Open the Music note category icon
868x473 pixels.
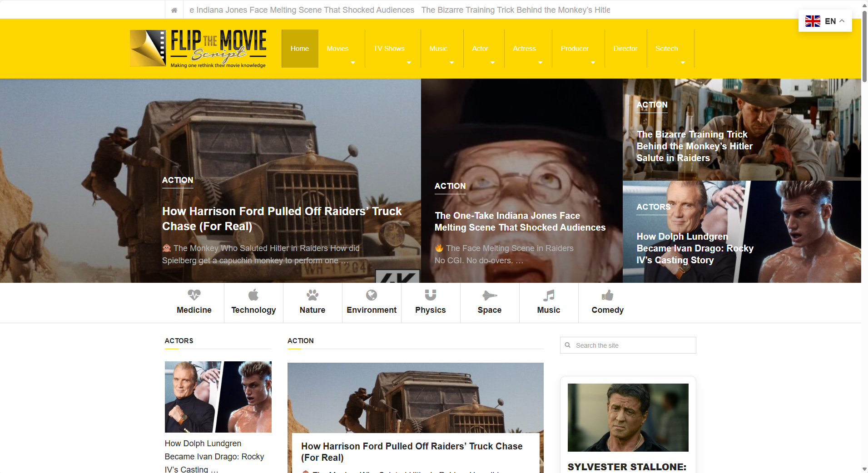(x=549, y=296)
